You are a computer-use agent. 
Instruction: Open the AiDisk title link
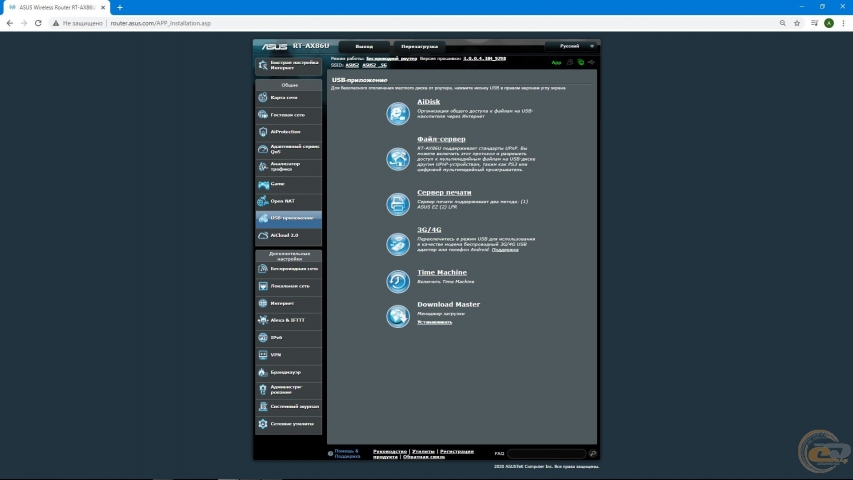pos(428,102)
